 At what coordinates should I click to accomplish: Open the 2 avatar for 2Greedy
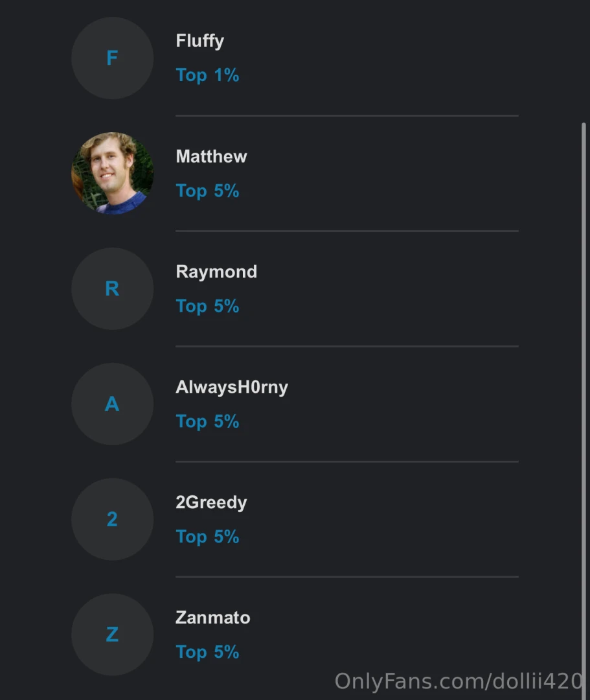click(112, 519)
